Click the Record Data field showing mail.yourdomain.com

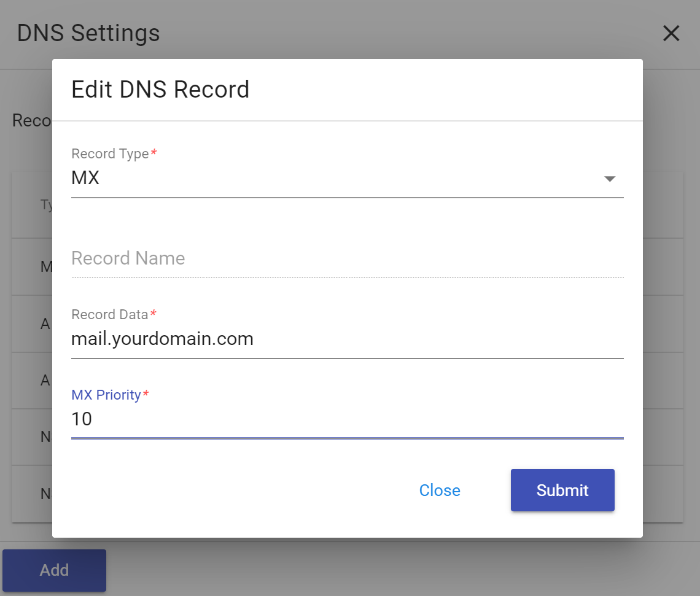(246, 338)
